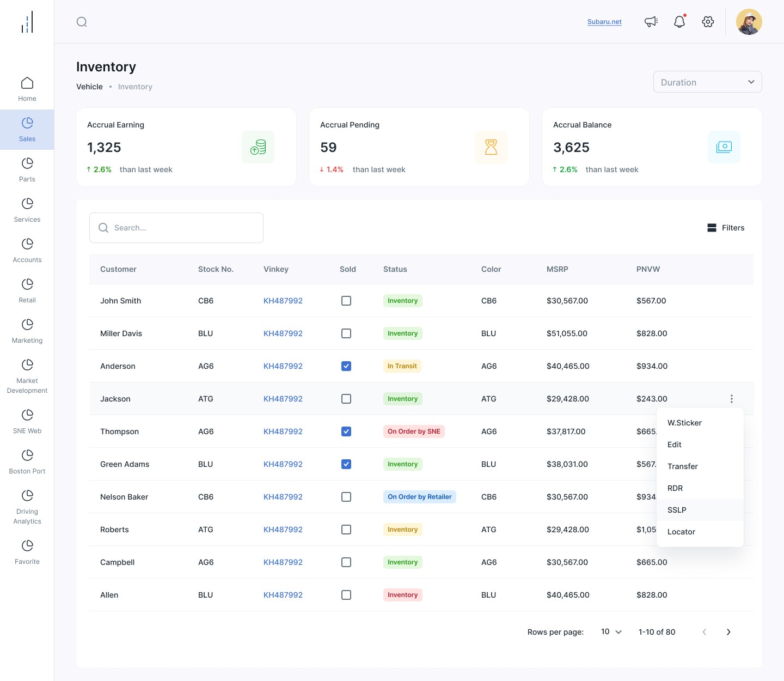Go to SNE Web section
The width and height of the screenshot is (784, 681).
[27, 422]
